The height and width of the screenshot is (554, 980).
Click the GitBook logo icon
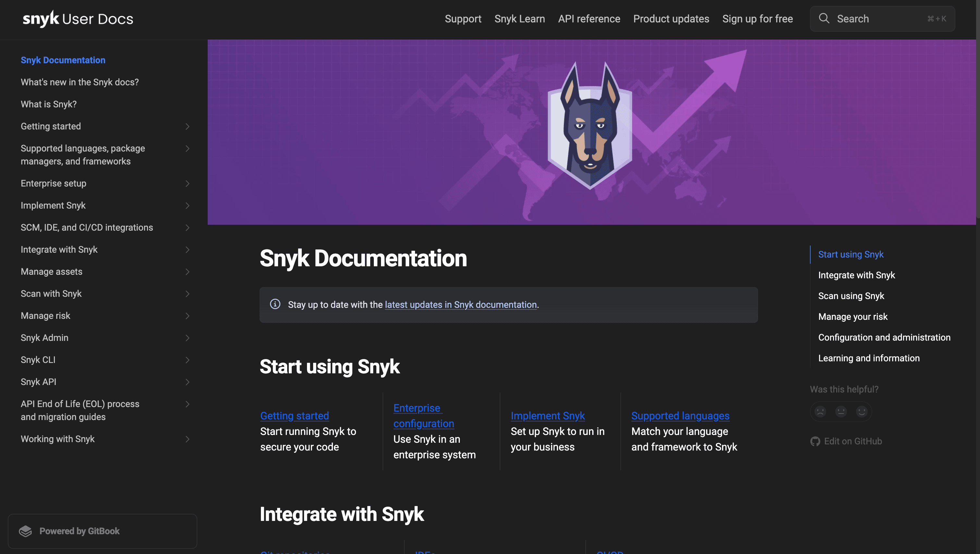pos(26,531)
